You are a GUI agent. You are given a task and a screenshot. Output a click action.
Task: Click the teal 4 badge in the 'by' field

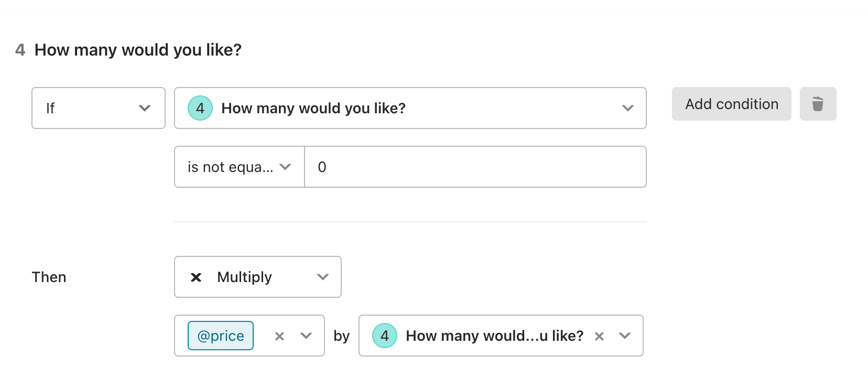point(385,336)
